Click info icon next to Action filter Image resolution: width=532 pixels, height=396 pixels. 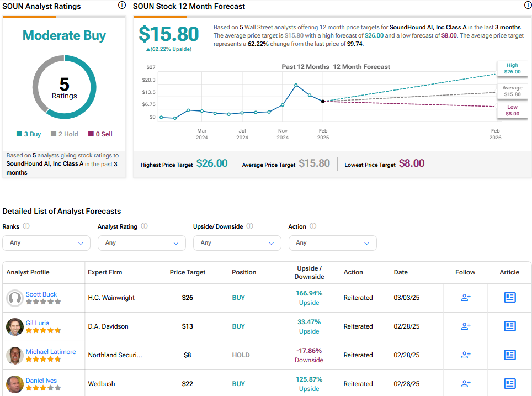point(313,226)
